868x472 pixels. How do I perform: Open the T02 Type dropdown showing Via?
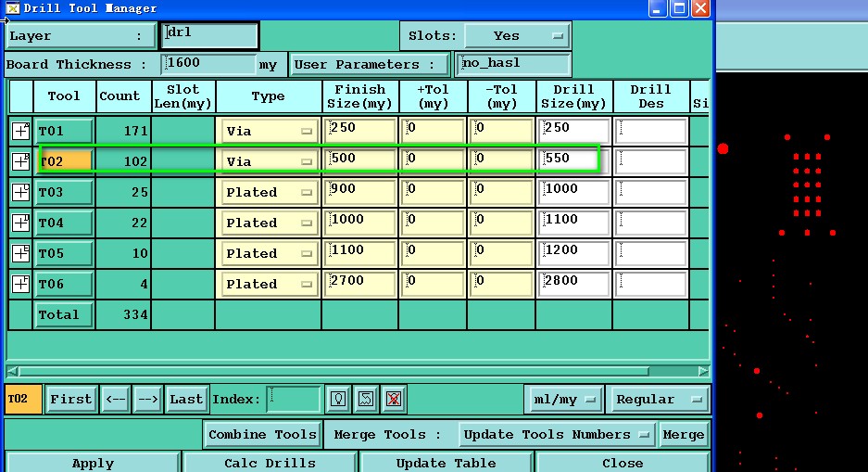coord(268,161)
